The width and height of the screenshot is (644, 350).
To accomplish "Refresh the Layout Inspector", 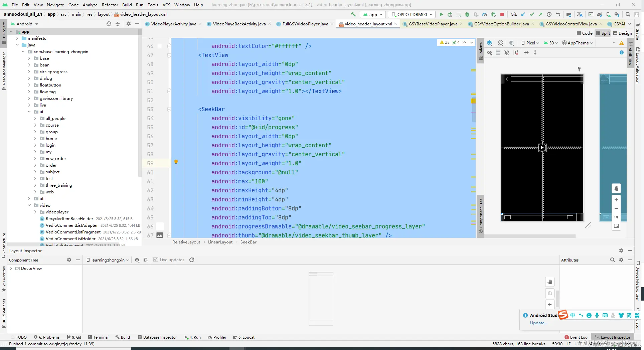I will 192,260.
